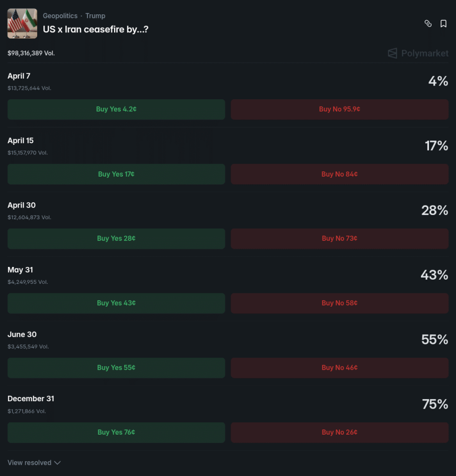This screenshot has width=456, height=476.
Task: Buy No at 95.9¢ for April 7
Action: pos(339,109)
